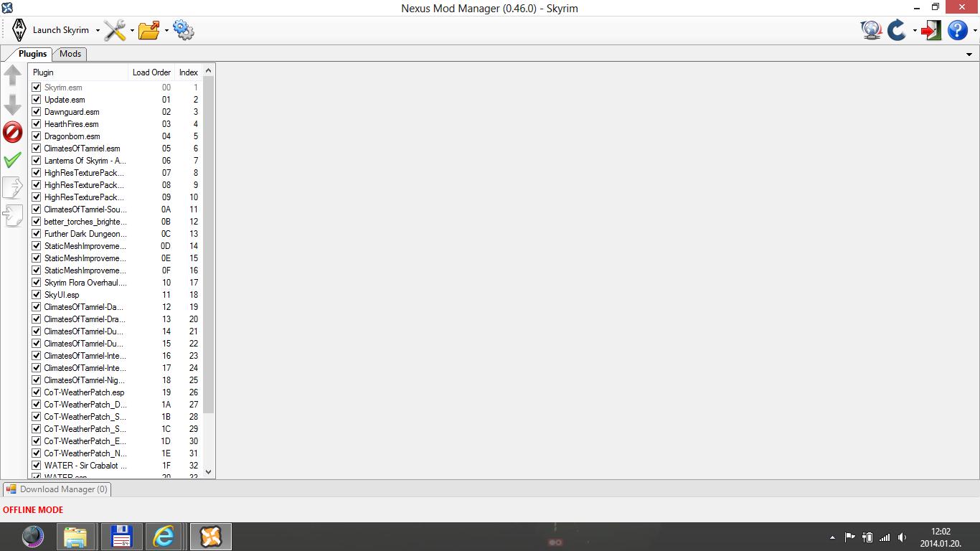This screenshot has width=980, height=551.
Task: Disable all plugins with red icon
Action: click(x=13, y=132)
